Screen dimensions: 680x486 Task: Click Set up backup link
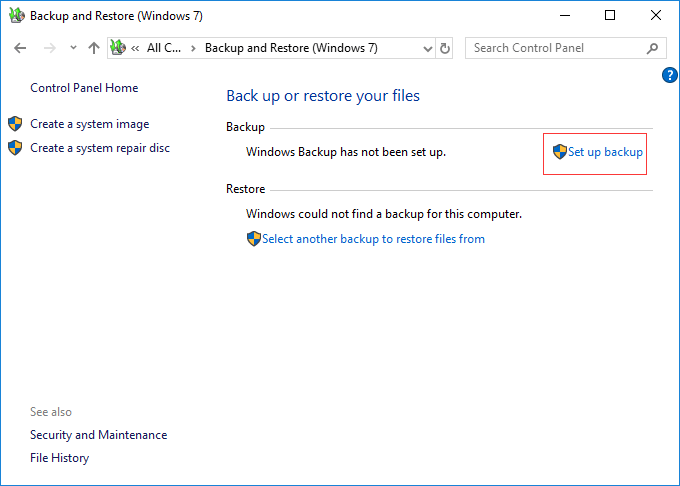[605, 152]
